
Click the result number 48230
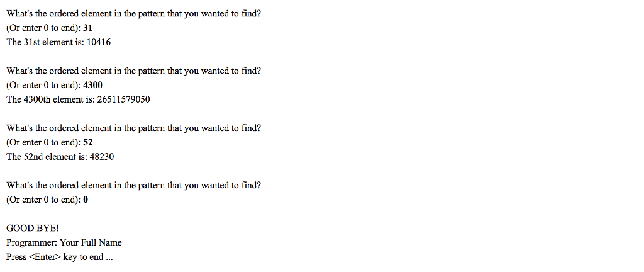(x=101, y=157)
